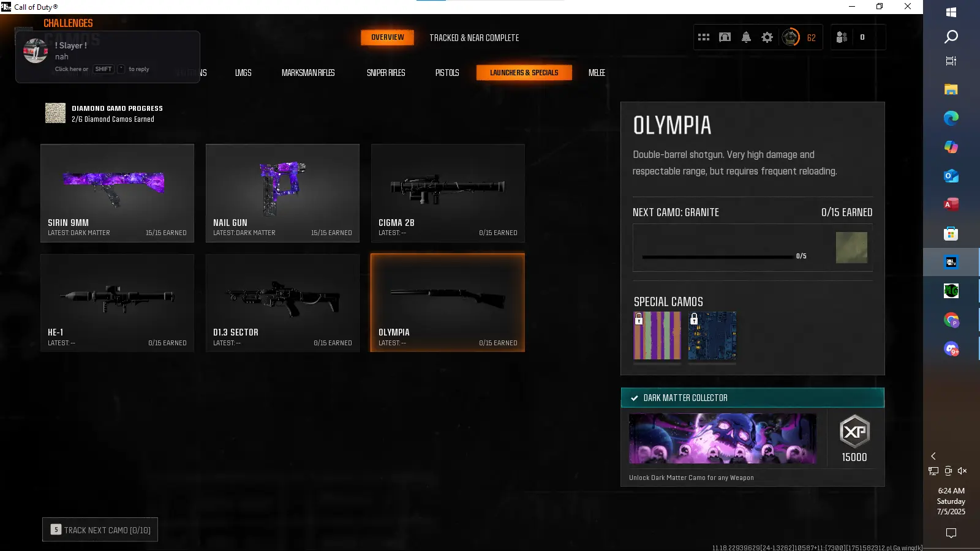Click the Next Camo: Granite label
This screenshot has height=551, width=980.
click(676, 212)
